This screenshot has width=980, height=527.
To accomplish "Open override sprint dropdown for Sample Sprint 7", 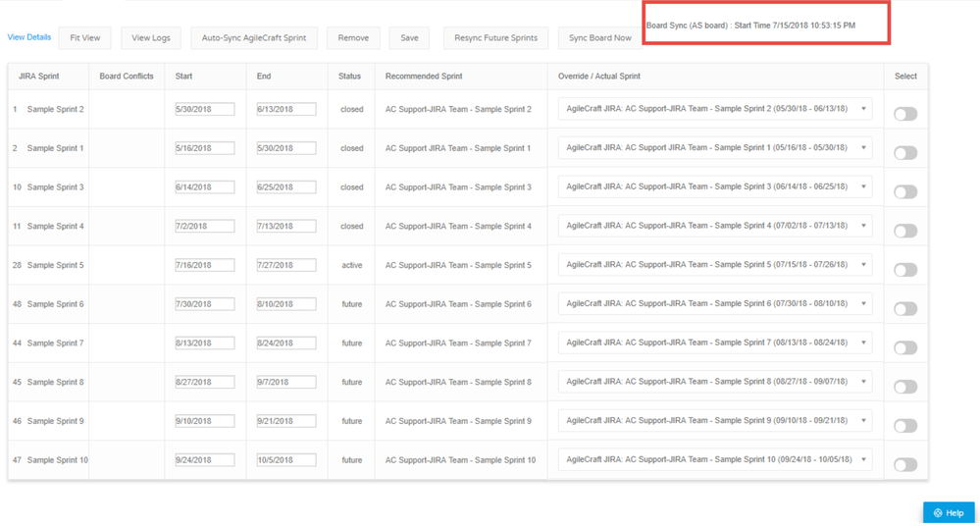I will [715, 343].
